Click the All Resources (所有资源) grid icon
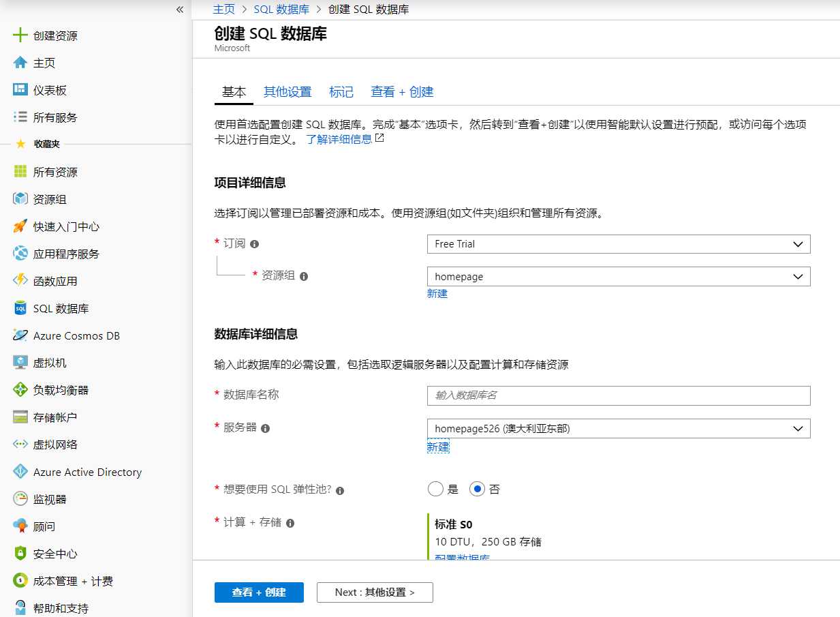 [20, 172]
